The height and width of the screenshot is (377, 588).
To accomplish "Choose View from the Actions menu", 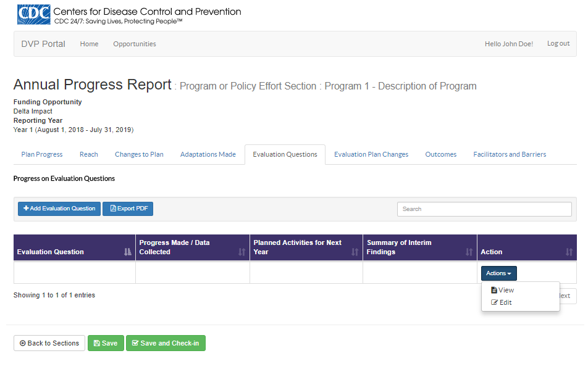I will pyautogui.click(x=505, y=290).
